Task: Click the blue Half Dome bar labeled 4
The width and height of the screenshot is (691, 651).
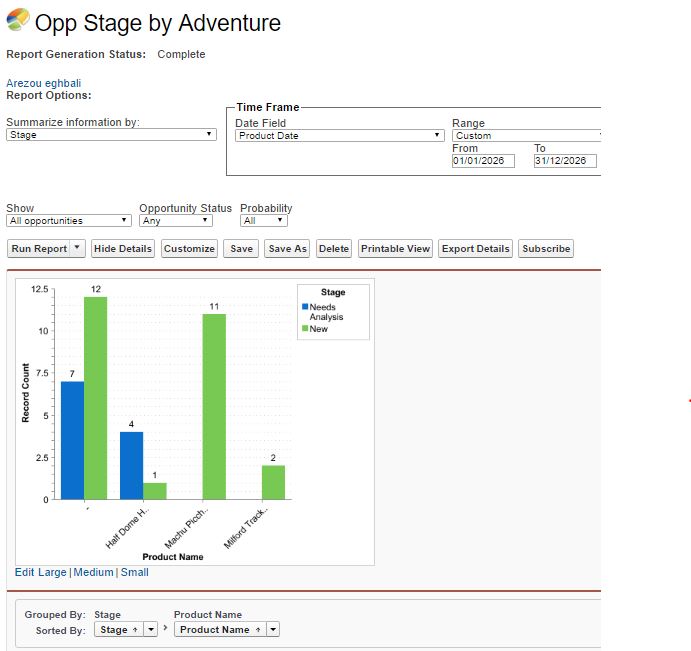Action: point(131,465)
